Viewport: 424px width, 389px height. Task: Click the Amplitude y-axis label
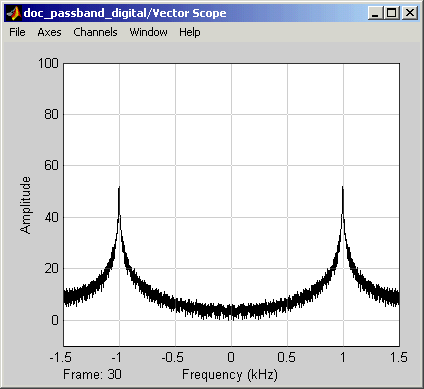point(25,205)
